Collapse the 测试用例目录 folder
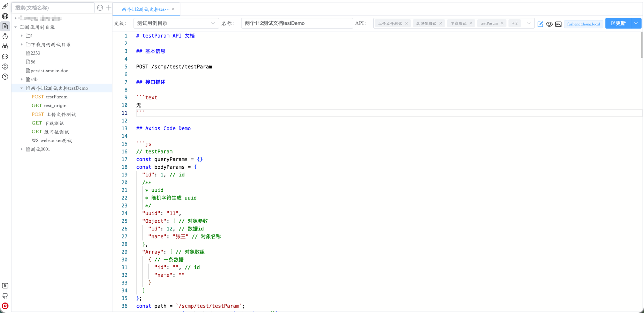Viewport: 644px width, 313px height. click(16, 27)
